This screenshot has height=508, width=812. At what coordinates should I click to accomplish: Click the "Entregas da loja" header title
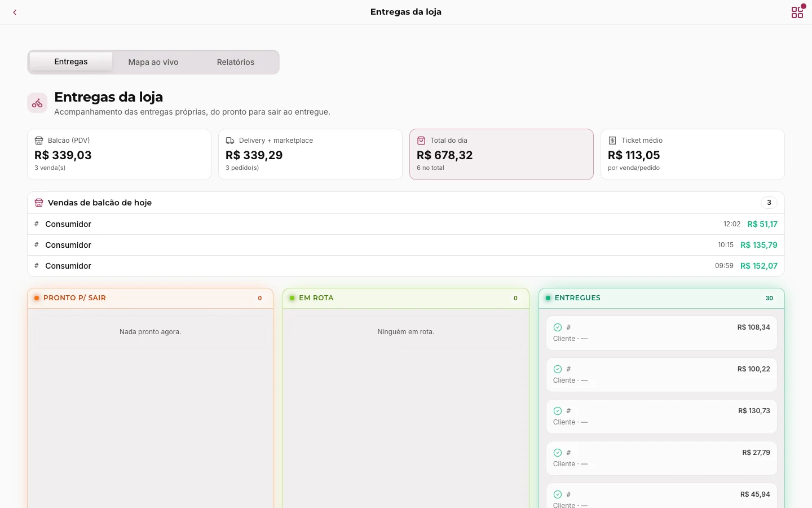pos(406,12)
